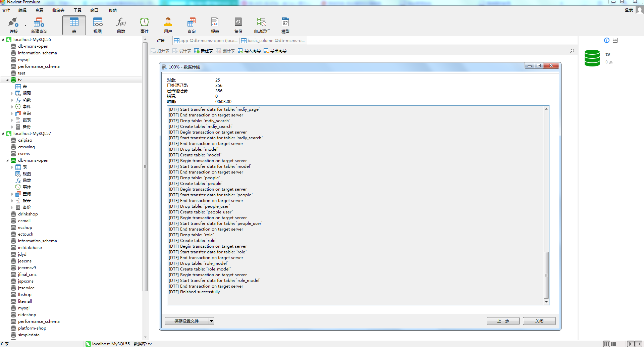Collapse the localhost-MySQL55 connection node
This screenshot has height=347, width=644.
pyautogui.click(x=3, y=40)
